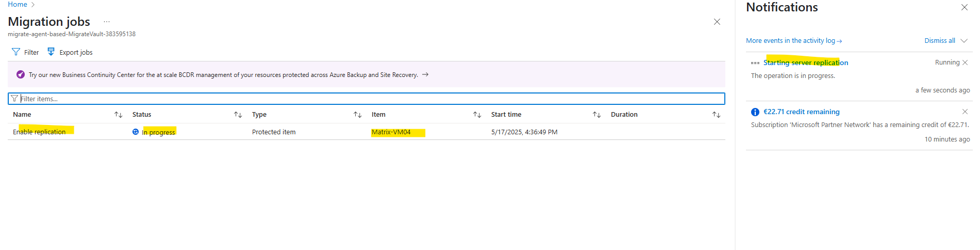The width and height of the screenshot is (980, 250).
Task: Sort the table by Status column arrows
Action: [238, 115]
